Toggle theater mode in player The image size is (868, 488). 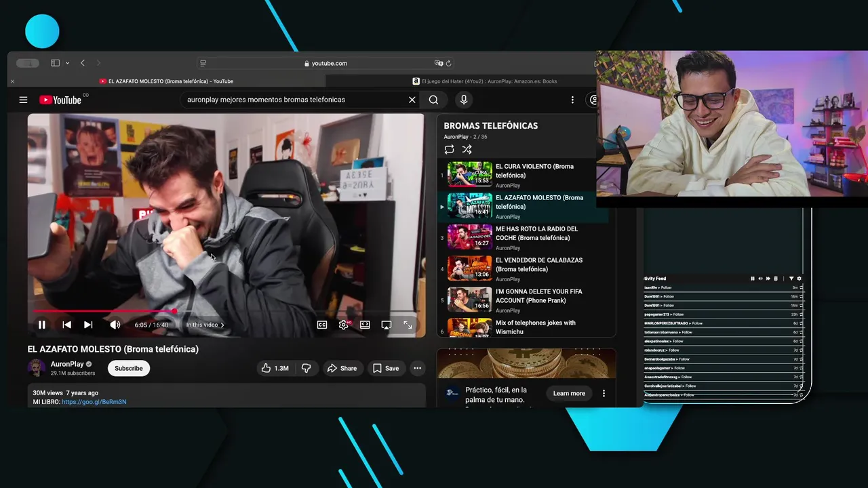365,325
